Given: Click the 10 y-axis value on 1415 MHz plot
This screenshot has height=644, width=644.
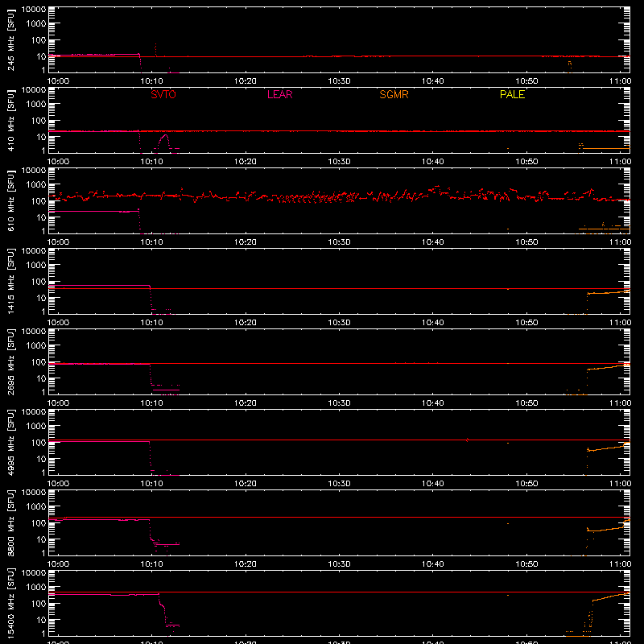Looking at the screenshot, I should click(x=41, y=298).
